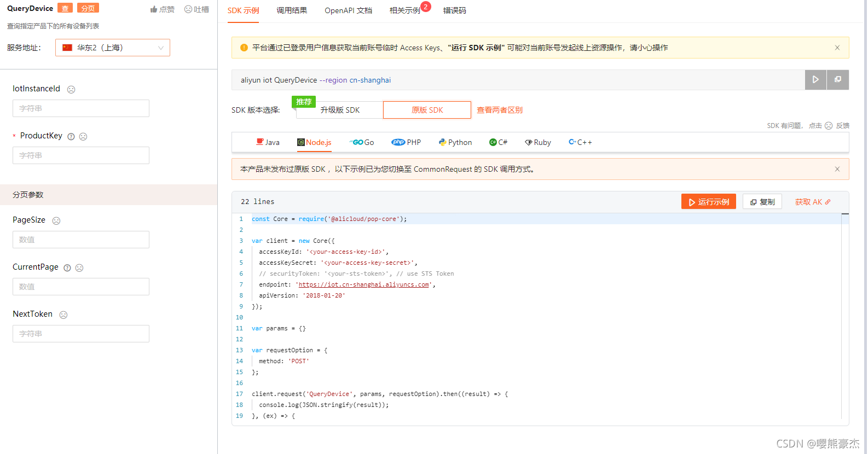Viewport: 868px width, 454px height.
Task: Select the C# language tab
Action: point(499,142)
